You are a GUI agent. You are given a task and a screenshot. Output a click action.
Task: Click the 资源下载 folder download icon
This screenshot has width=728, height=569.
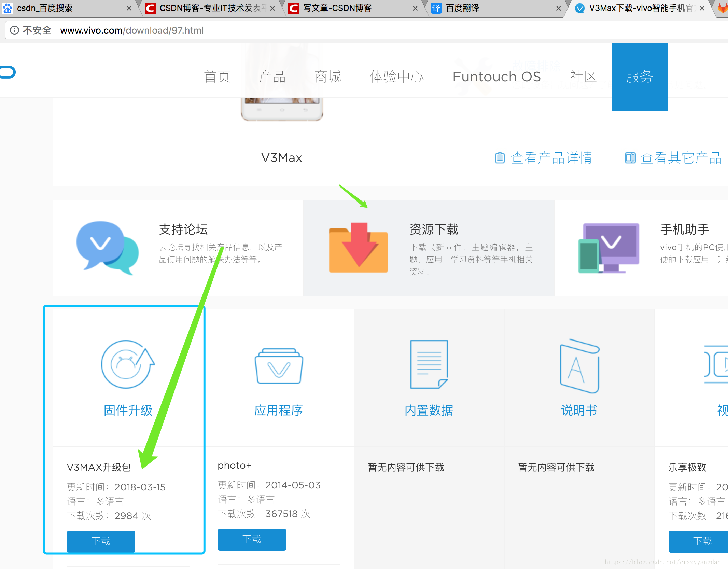[x=359, y=248]
